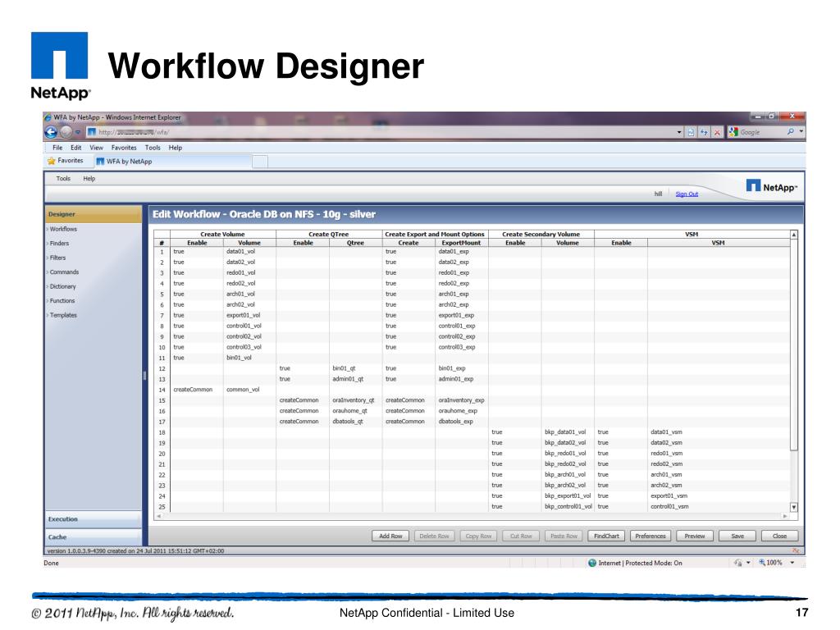Image resolution: width=840 pixels, height=630 pixels.
Task: Click the Create Secondary Volume column header
Action: coord(541,234)
